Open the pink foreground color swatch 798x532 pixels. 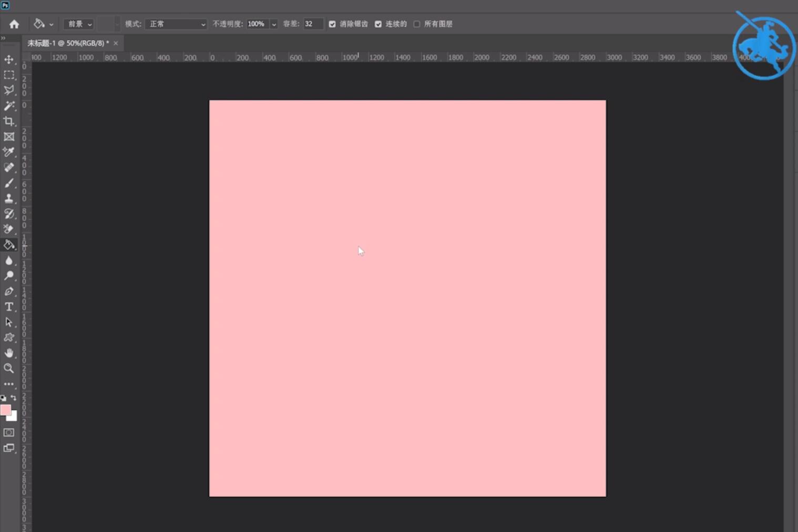pos(6,410)
